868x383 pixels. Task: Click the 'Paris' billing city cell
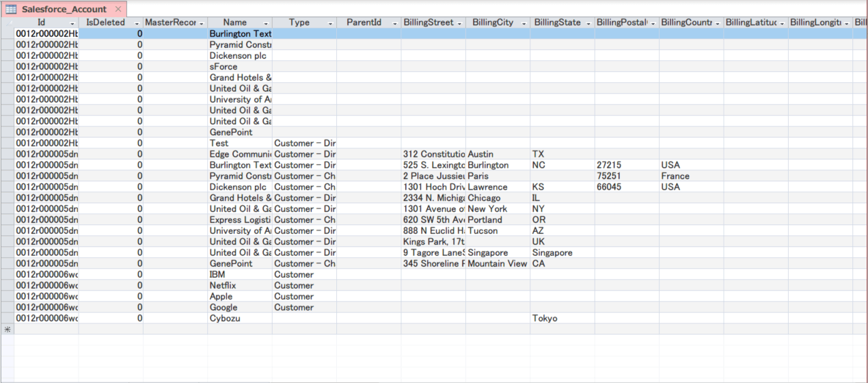tap(498, 176)
